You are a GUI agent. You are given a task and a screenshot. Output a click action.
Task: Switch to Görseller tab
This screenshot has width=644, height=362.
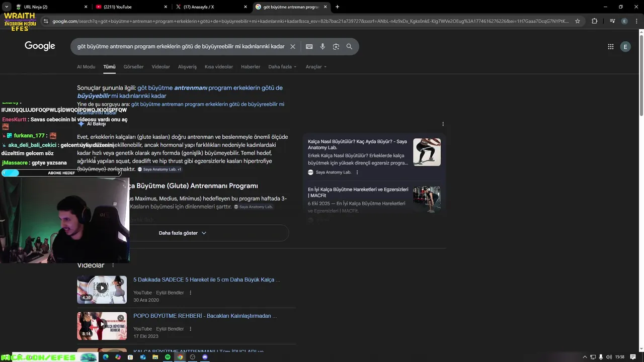133,67
